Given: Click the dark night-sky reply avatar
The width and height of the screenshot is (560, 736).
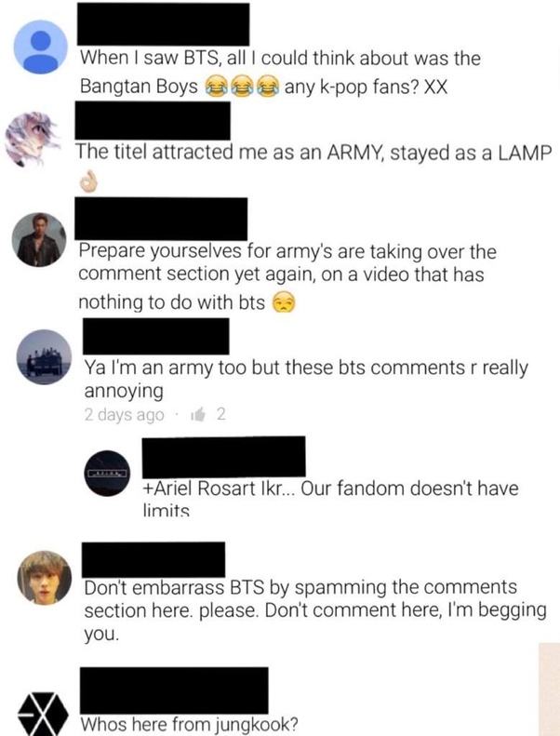Looking at the screenshot, I should pos(107,473).
